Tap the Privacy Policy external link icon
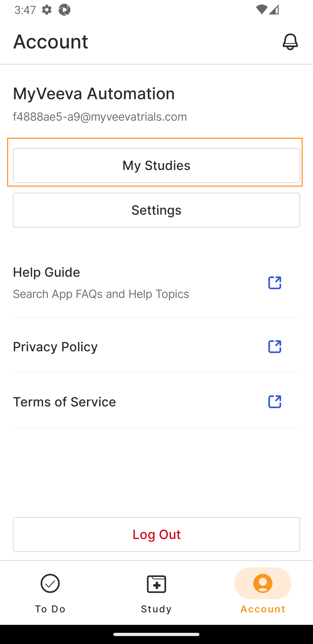 (x=274, y=347)
